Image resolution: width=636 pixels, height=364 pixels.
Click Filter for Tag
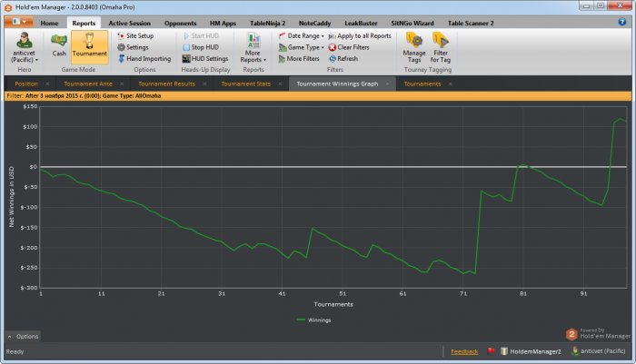441,47
